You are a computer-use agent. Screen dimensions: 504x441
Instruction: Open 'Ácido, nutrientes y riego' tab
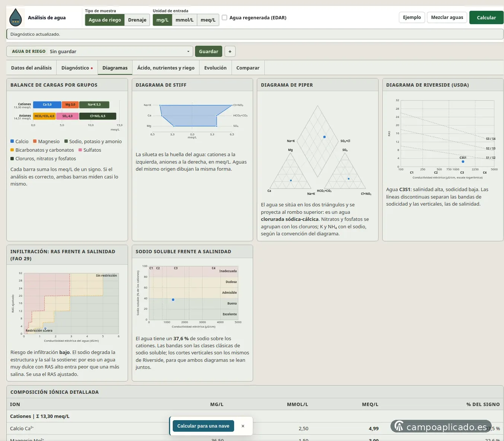tap(166, 68)
